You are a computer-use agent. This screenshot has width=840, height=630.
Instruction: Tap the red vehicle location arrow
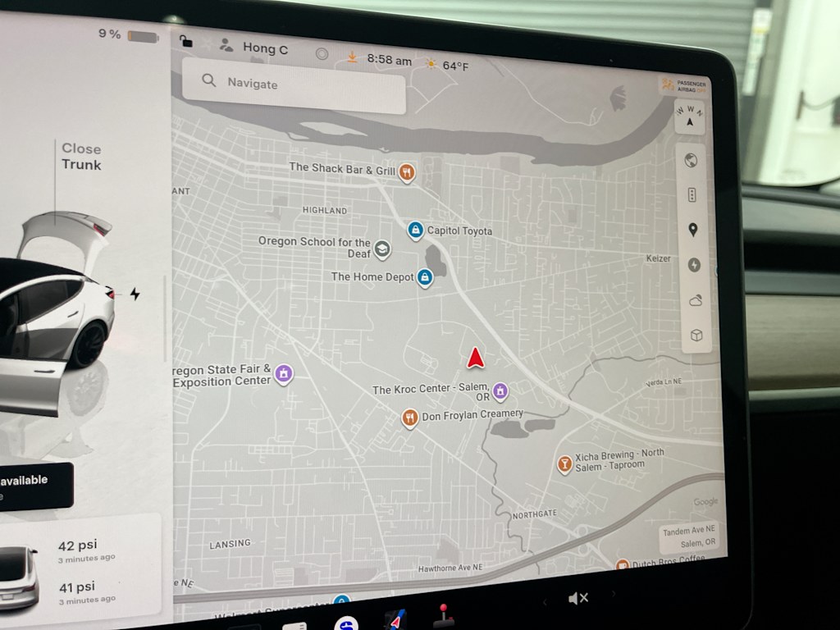coord(475,358)
